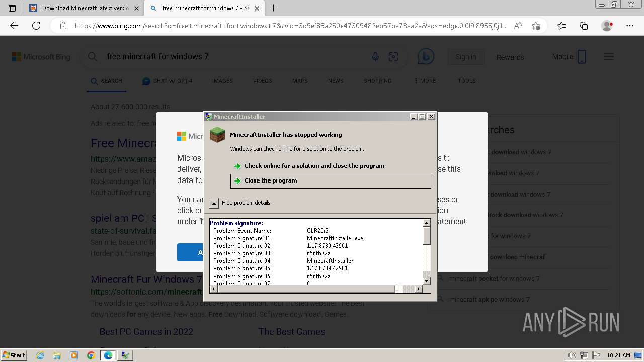Open Internet Explorer from the taskbar

(40, 355)
